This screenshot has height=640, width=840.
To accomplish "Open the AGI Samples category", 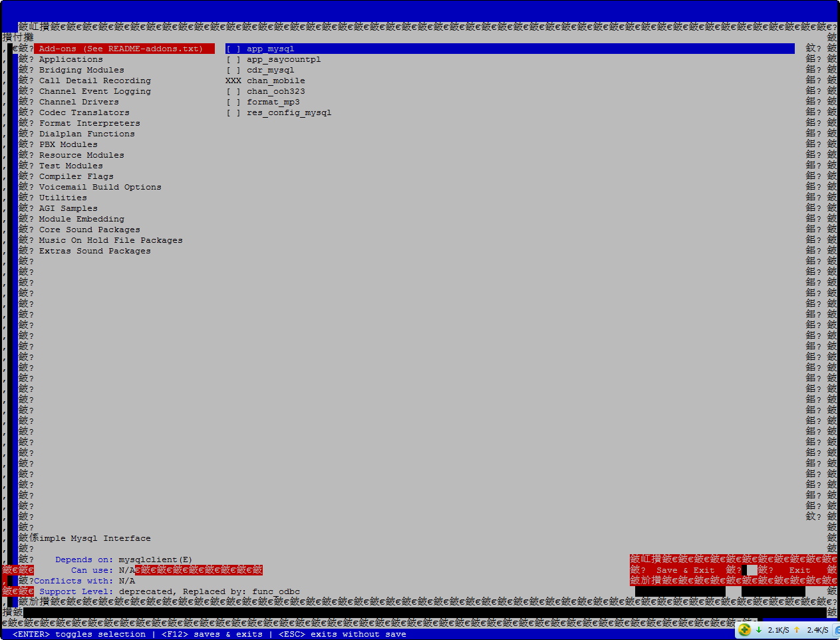I will click(x=69, y=208).
